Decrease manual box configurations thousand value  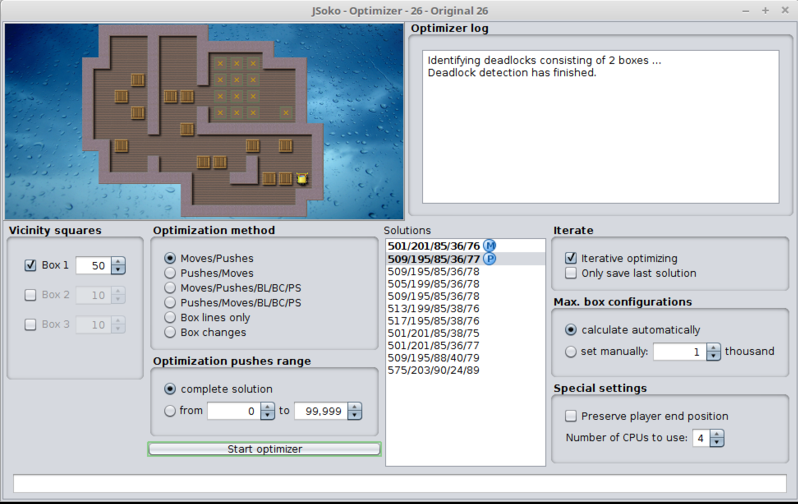[714, 356]
